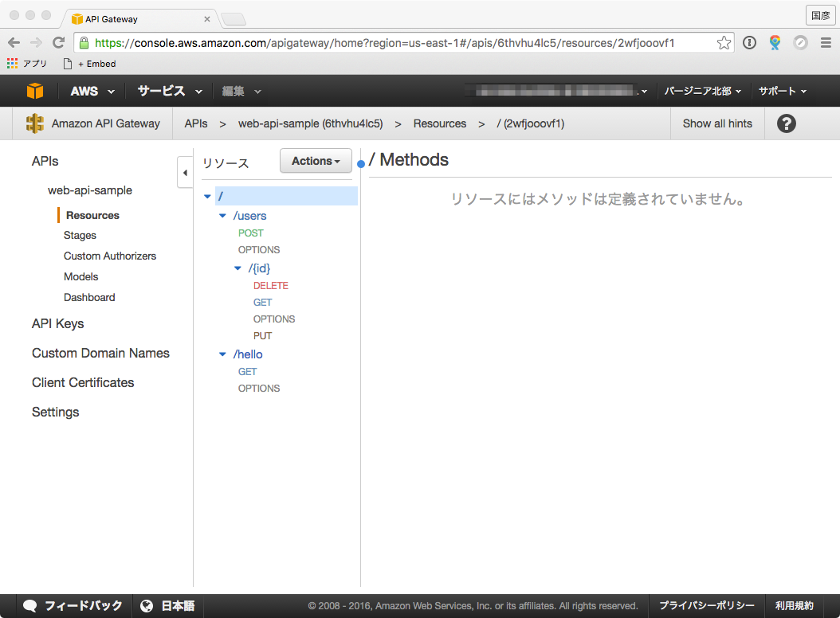The image size is (840, 618).
Task: Reload the page with the refresh icon
Action: coord(58,43)
